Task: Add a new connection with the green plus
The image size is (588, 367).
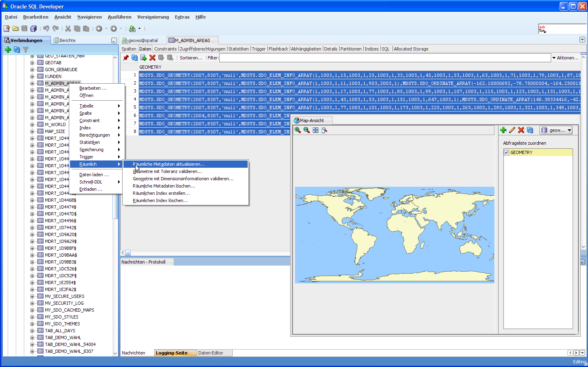Action: click(x=8, y=49)
